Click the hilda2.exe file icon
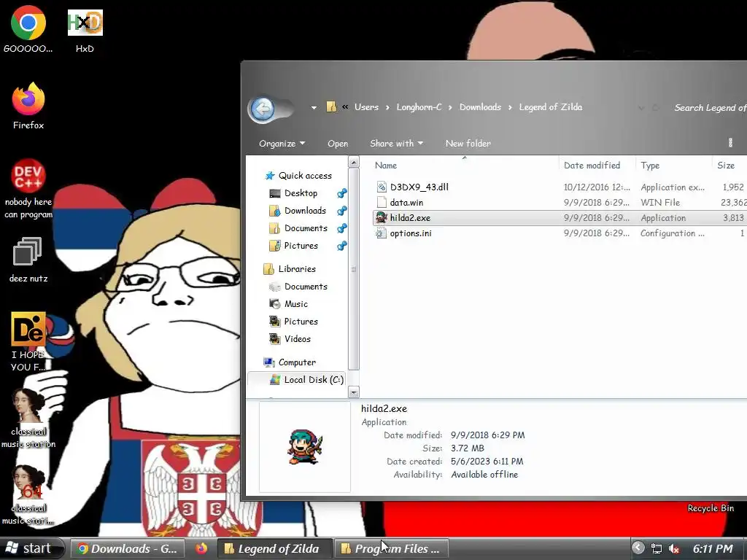747x560 pixels. tap(381, 217)
